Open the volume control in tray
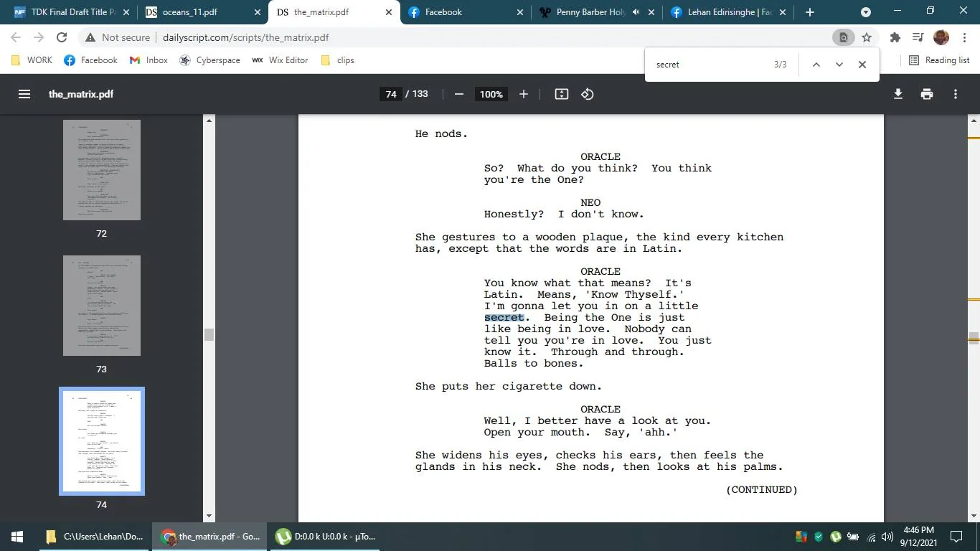 pos(887,536)
